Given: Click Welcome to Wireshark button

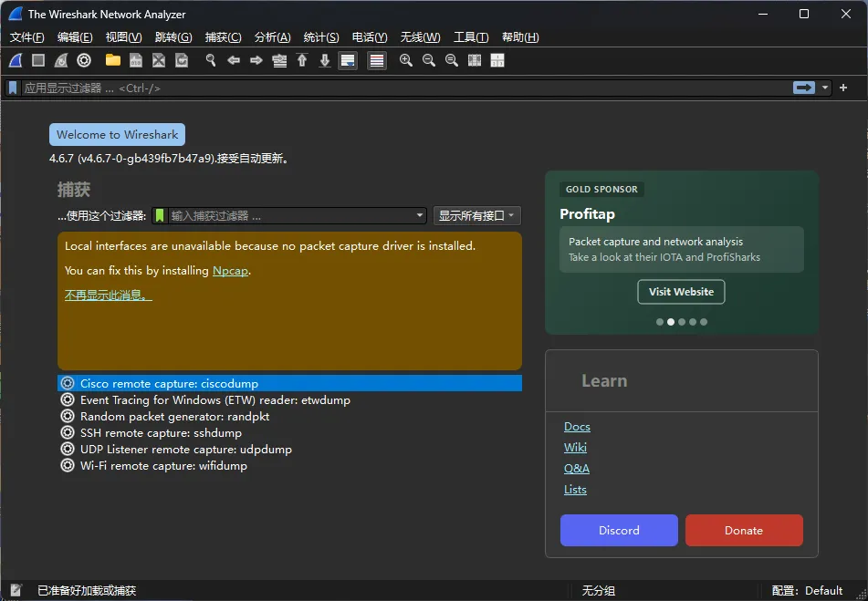Looking at the screenshot, I should (x=118, y=134).
